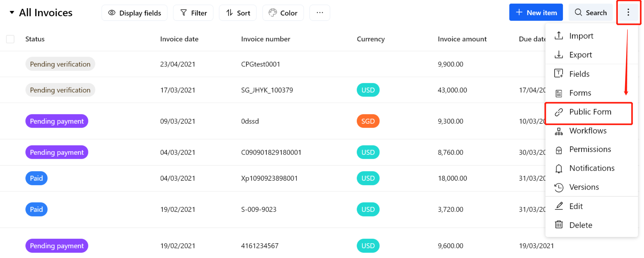
Task: Sort records with the Sort button
Action: click(x=238, y=13)
